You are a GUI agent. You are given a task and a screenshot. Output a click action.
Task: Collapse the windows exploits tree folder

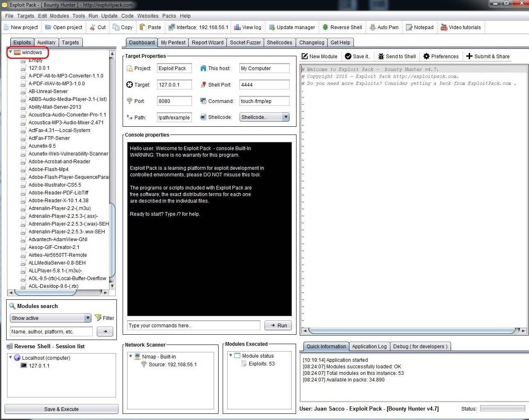[11, 52]
